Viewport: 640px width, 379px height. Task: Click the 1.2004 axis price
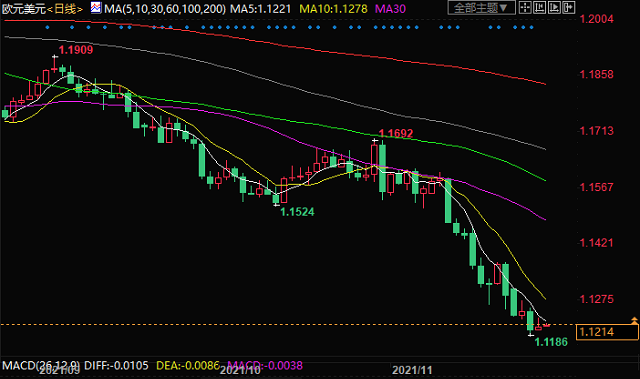[596, 19]
